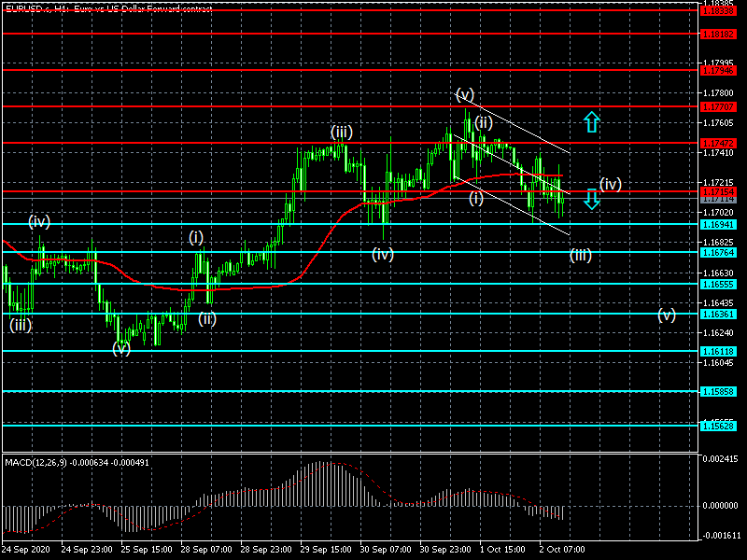Image resolution: width=747 pixels, height=560 pixels.
Task: Select the 1.17154 red price tag
Action: click(x=718, y=191)
